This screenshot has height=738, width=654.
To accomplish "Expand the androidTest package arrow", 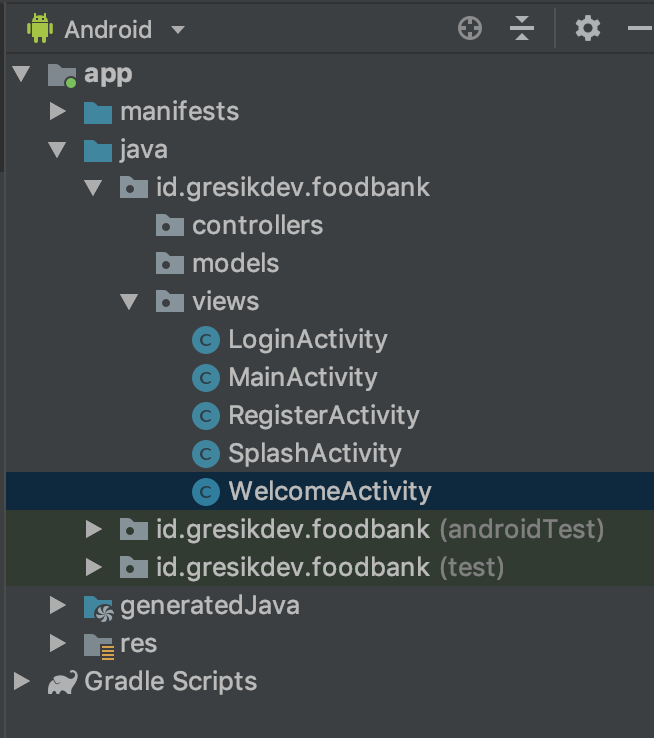I will point(94,530).
